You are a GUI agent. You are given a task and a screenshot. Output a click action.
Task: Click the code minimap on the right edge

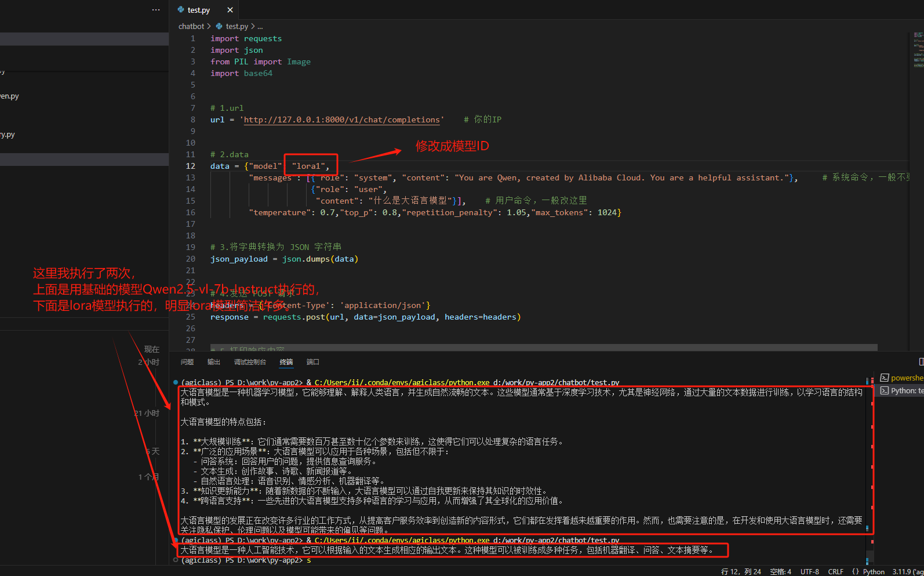[918, 50]
